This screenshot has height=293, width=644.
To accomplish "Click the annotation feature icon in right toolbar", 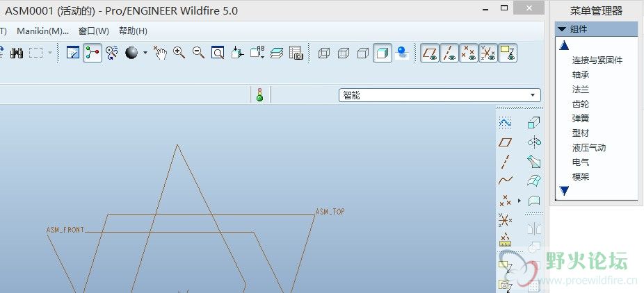I will pyautogui.click(x=505, y=267).
